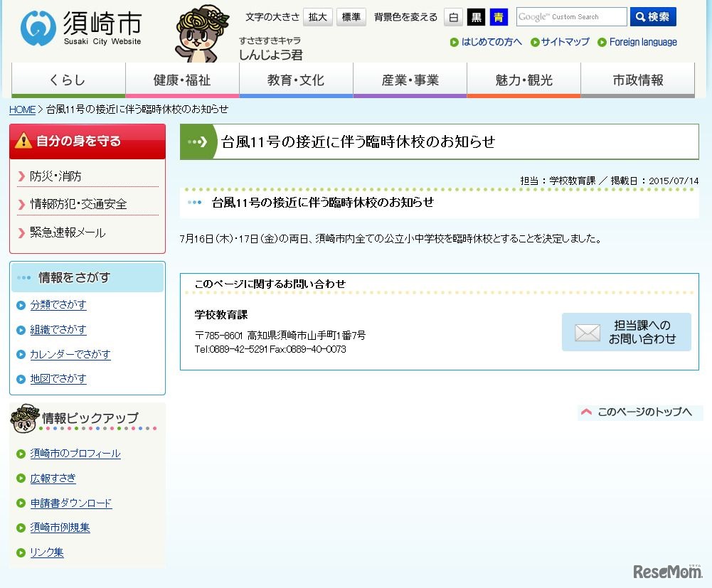This screenshot has width=712, height=588.
Task: Click mascot face icon at 情報ピックアップ
Action: pos(24,419)
